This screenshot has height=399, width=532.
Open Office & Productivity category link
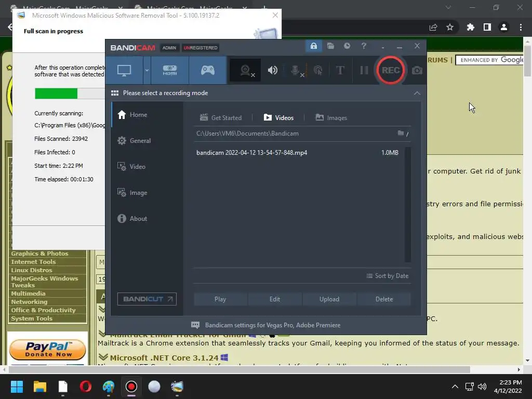point(44,310)
